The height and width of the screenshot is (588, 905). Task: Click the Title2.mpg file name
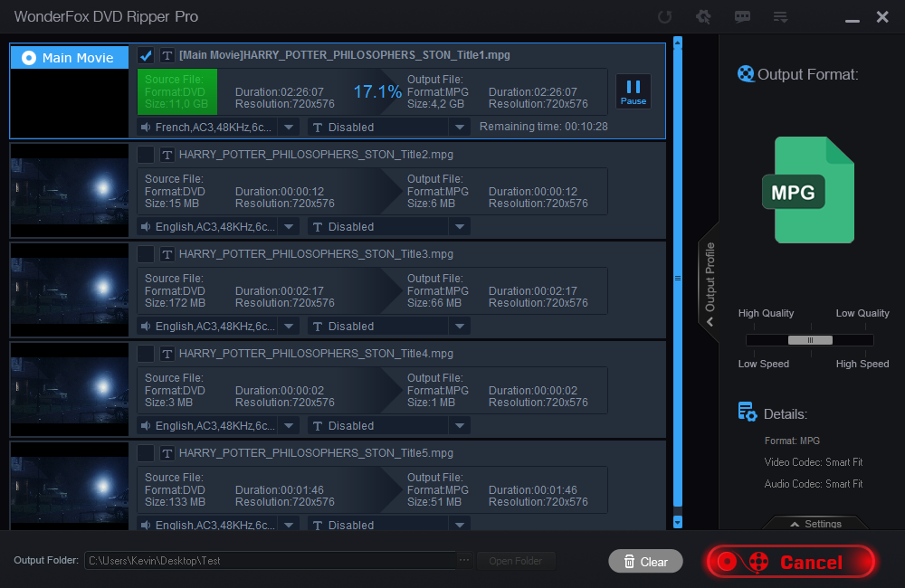[316, 155]
